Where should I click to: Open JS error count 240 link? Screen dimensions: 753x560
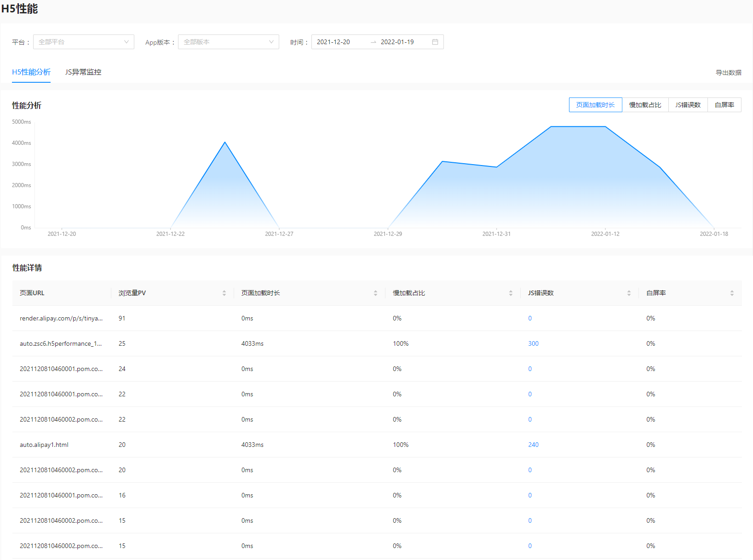[533, 445]
